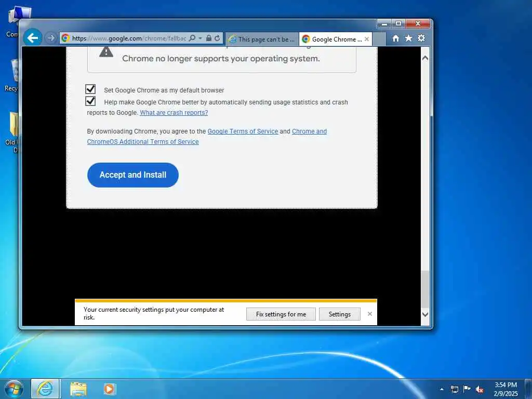The height and width of the screenshot is (399, 532).
Task: Switch to 'This page can't be...' tab
Action: point(262,39)
